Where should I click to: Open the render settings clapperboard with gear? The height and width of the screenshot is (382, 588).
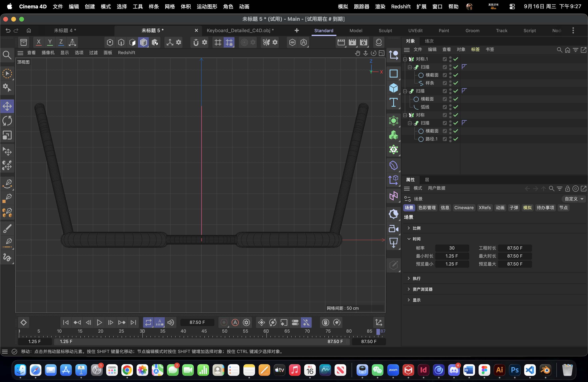click(364, 42)
